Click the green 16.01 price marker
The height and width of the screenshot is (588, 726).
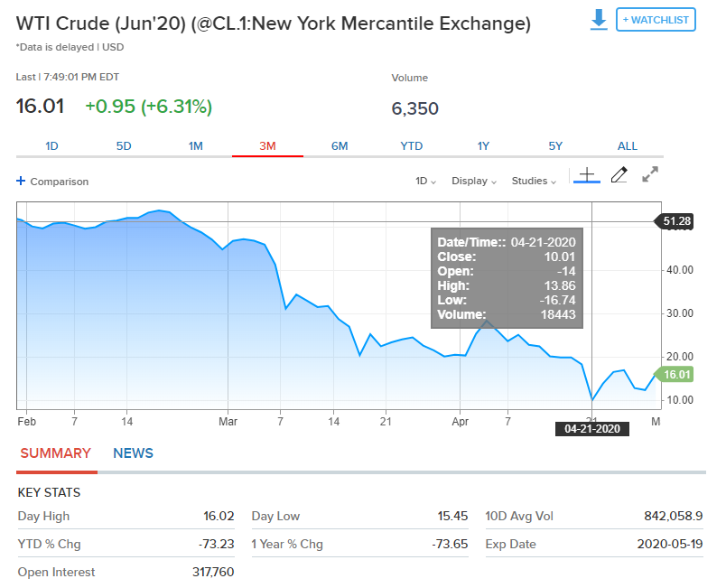[x=675, y=374]
